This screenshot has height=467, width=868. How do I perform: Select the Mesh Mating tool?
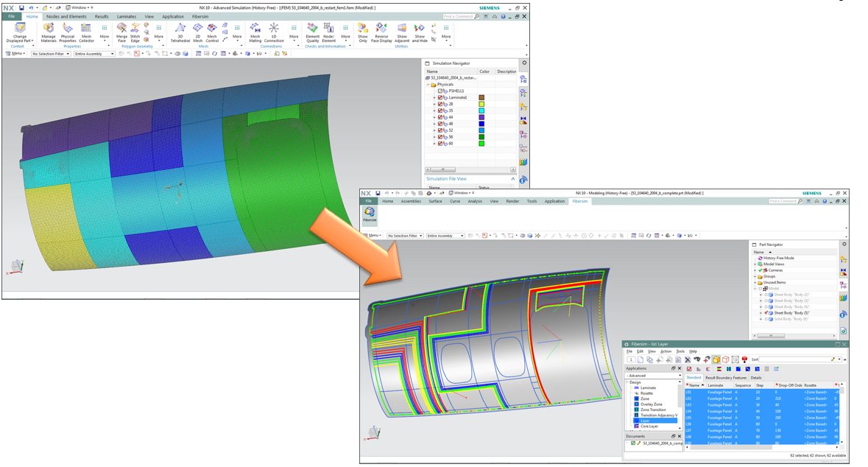tap(255, 32)
